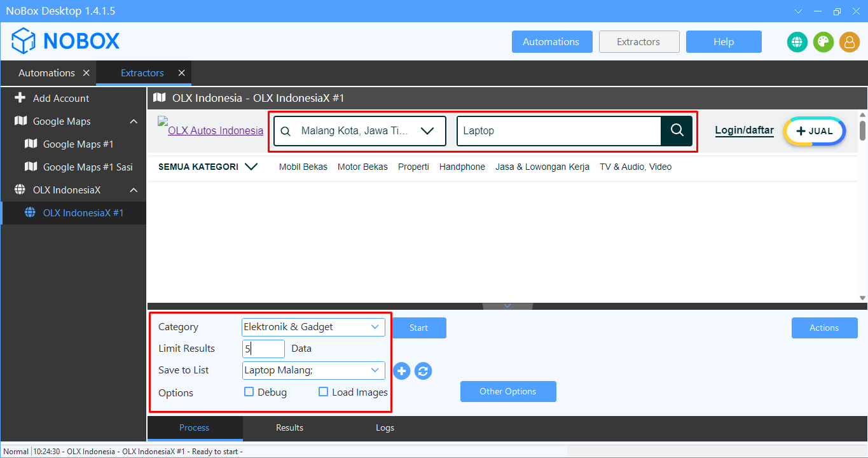Toggle the Load Images checkbox

[324, 392]
